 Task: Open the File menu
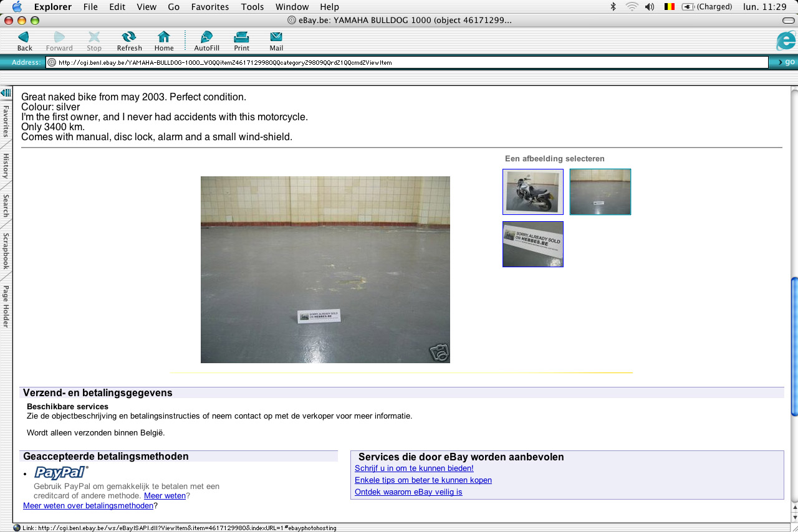(90, 7)
